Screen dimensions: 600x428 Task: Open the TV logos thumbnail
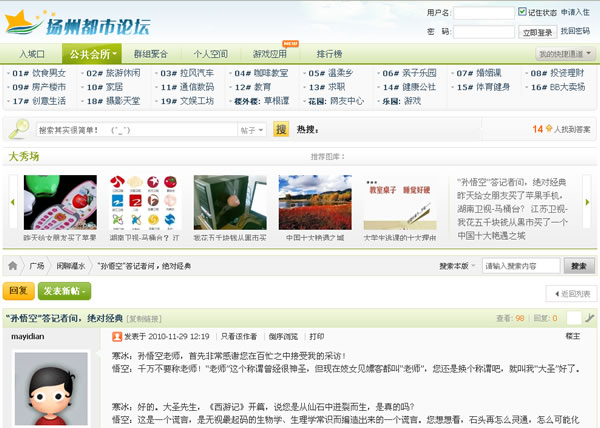[x=145, y=202]
